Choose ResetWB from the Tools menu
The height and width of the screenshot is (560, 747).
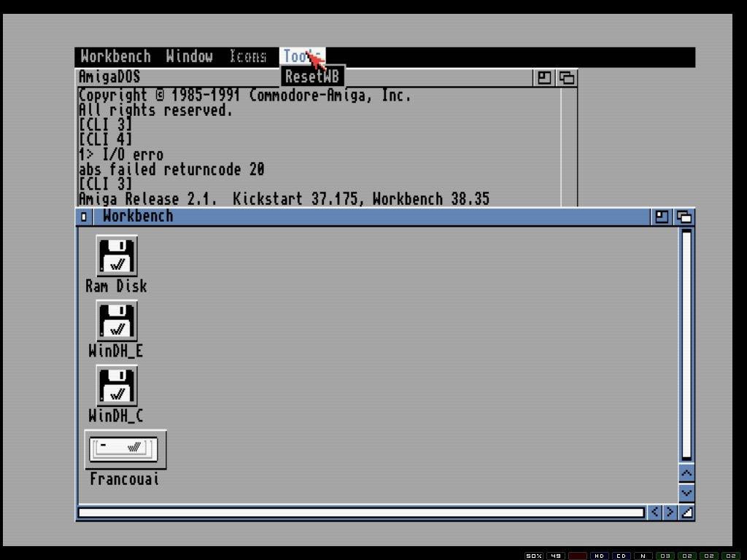(312, 76)
